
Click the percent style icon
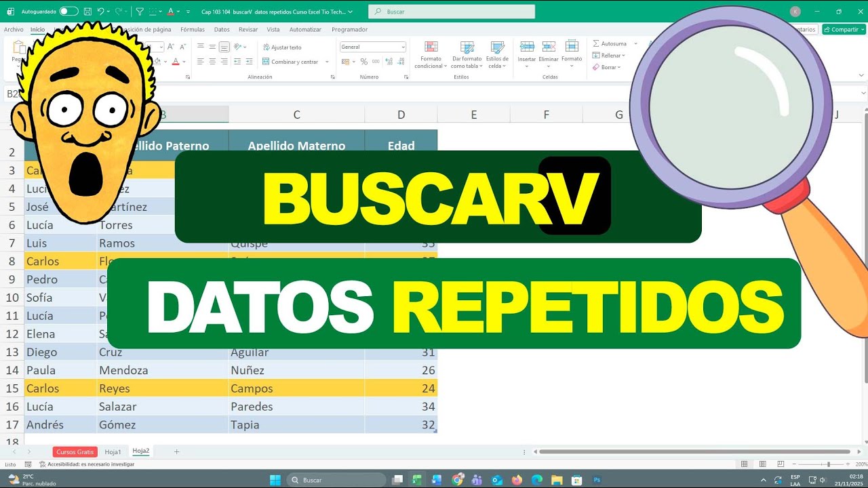364,62
